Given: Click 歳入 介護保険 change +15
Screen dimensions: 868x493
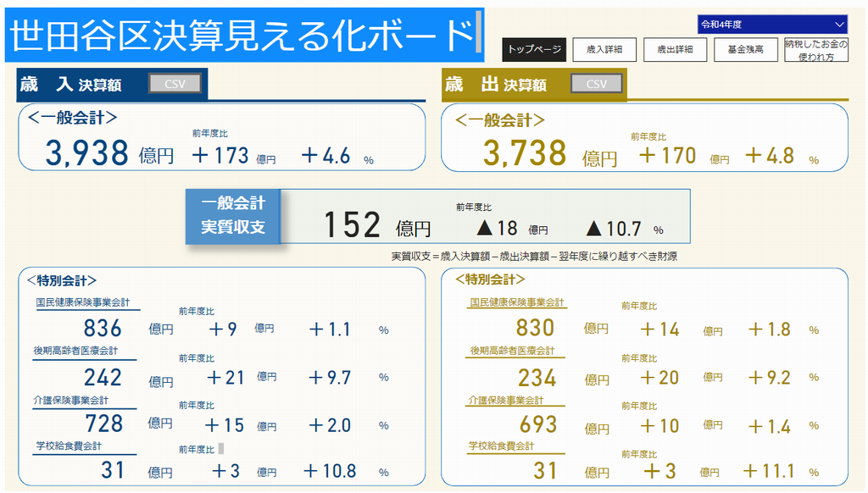Looking at the screenshot, I should coord(224,425).
